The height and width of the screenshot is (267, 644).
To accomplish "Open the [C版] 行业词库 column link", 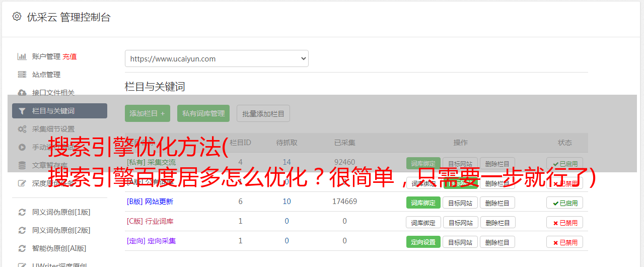I will (150, 221).
